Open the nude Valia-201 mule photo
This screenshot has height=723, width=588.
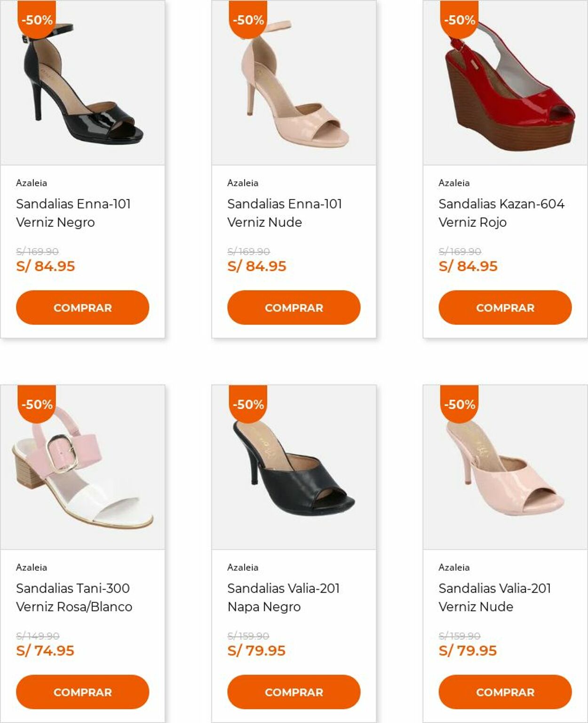(505, 471)
